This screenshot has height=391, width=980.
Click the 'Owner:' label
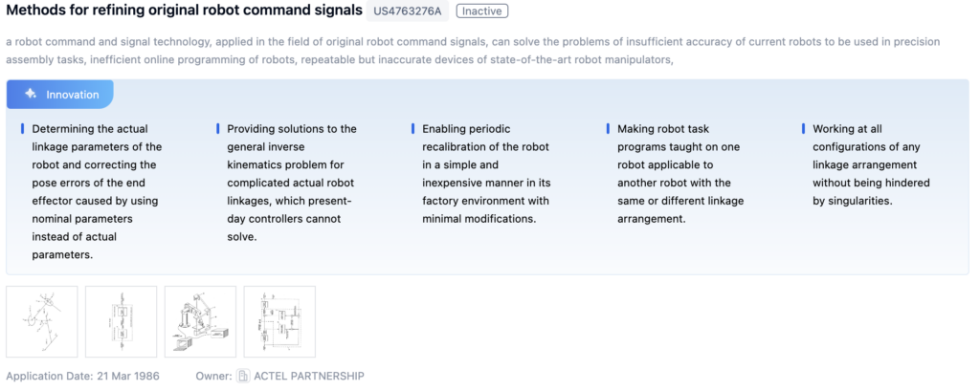pyautogui.click(x=213, y=377)
